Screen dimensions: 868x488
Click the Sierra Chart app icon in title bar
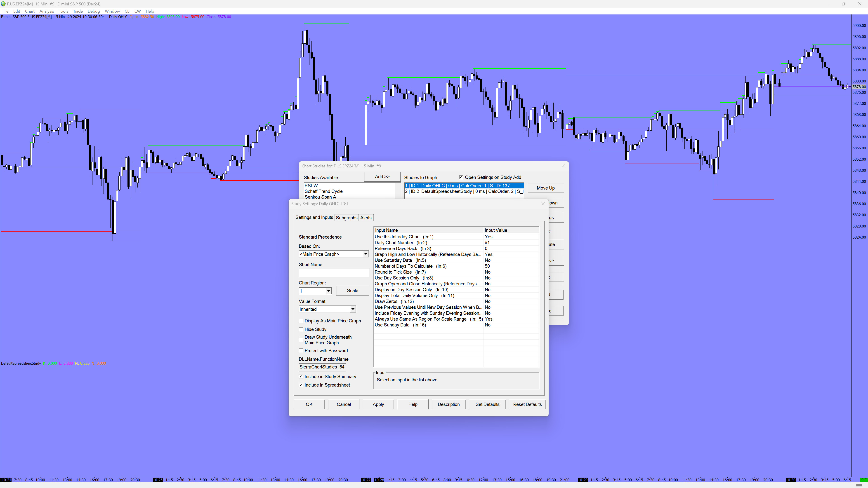point(3,4)
